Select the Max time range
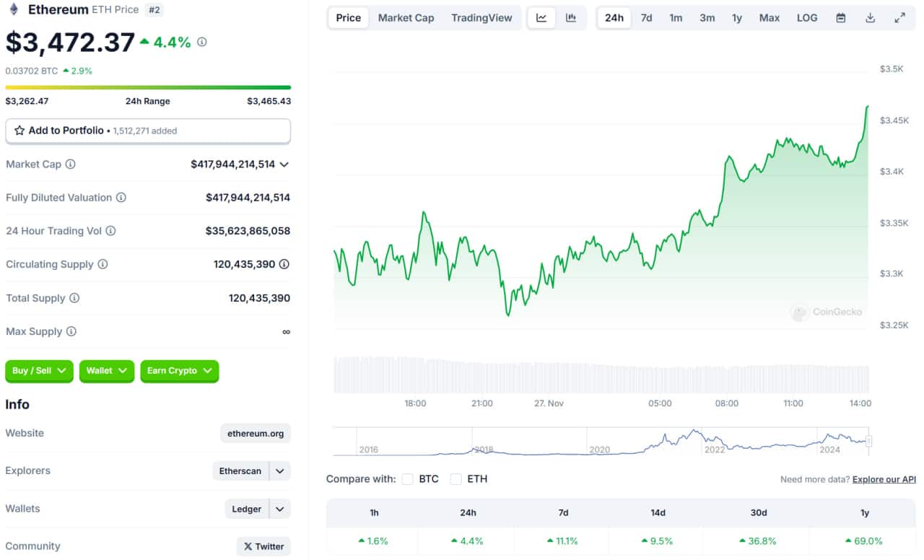Viewport: 924px width, 560px height. coord(770,18)
